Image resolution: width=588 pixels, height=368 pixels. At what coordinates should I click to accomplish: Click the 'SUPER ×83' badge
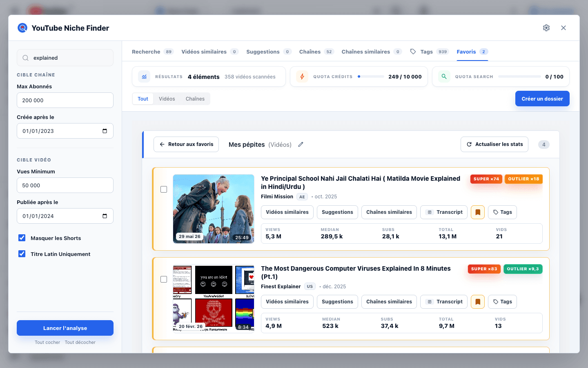click(484, 269)
